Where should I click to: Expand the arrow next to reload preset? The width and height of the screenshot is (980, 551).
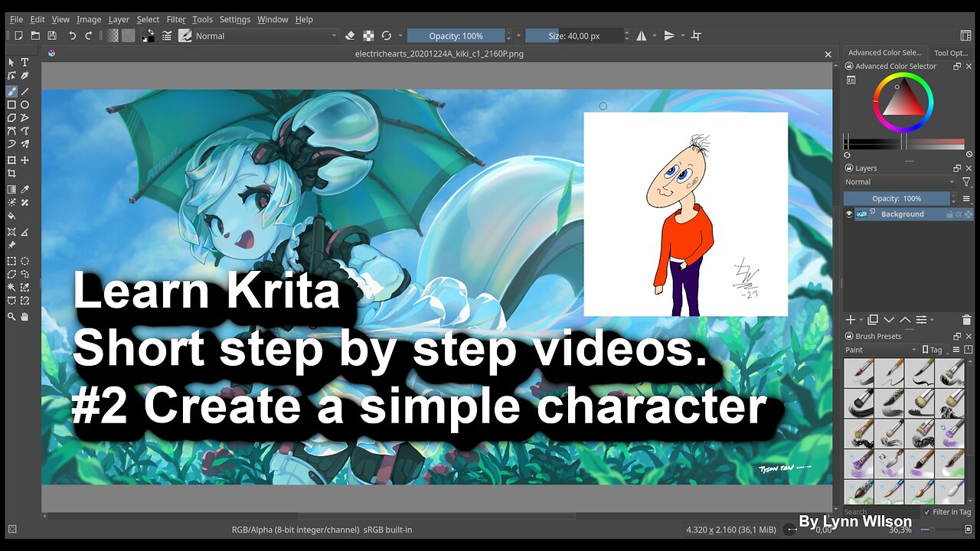tap(400, 35)
